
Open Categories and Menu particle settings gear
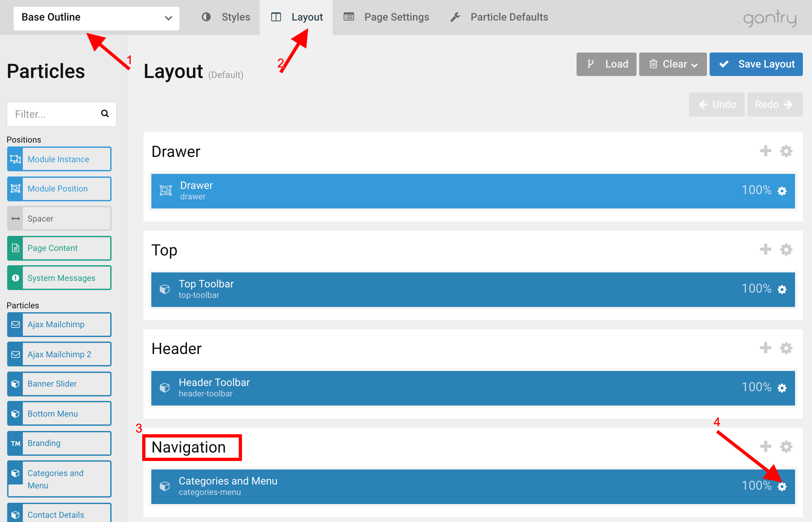(782, 487)
